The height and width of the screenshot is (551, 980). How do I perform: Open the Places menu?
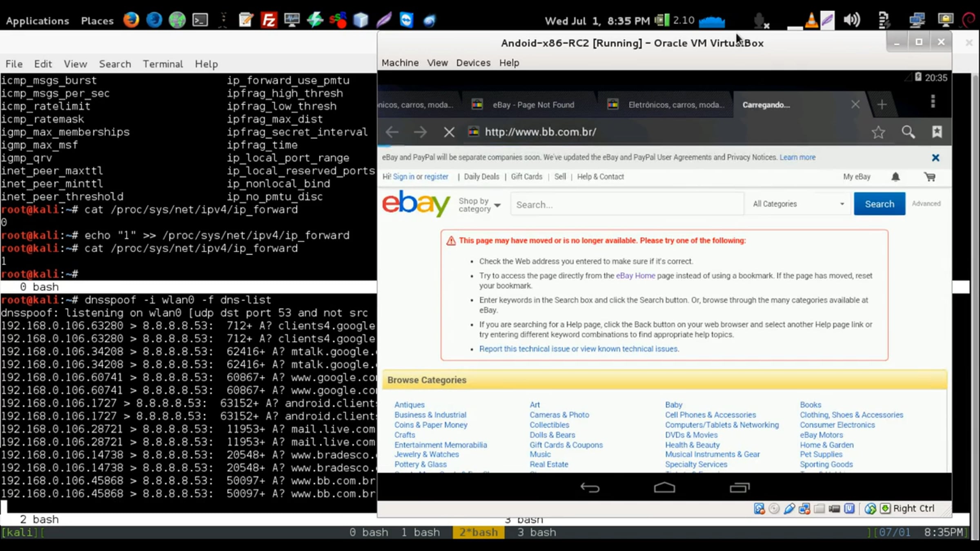(x=97, y=20)
